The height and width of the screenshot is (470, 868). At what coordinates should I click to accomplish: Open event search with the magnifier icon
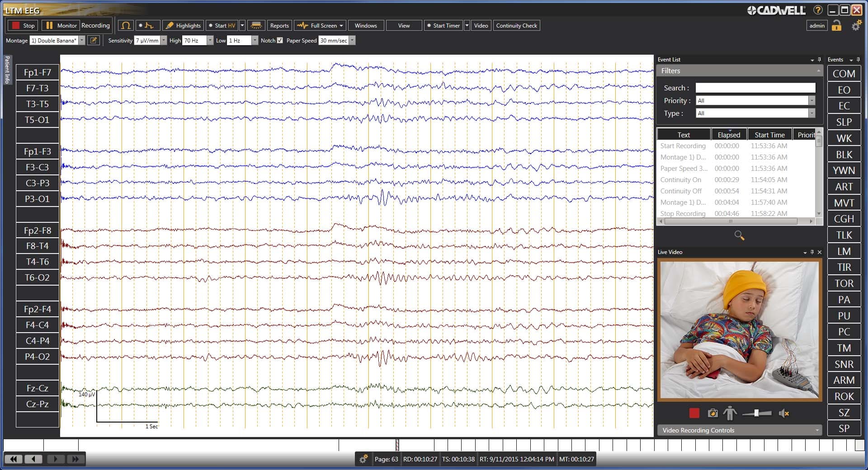point(739,235)
